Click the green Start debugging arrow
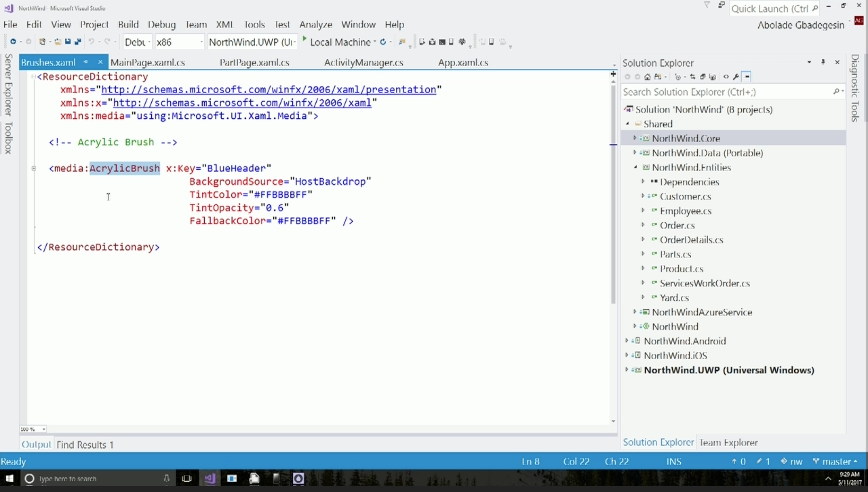The width and height of the screenshot is (868, 492). pos(304,39)
